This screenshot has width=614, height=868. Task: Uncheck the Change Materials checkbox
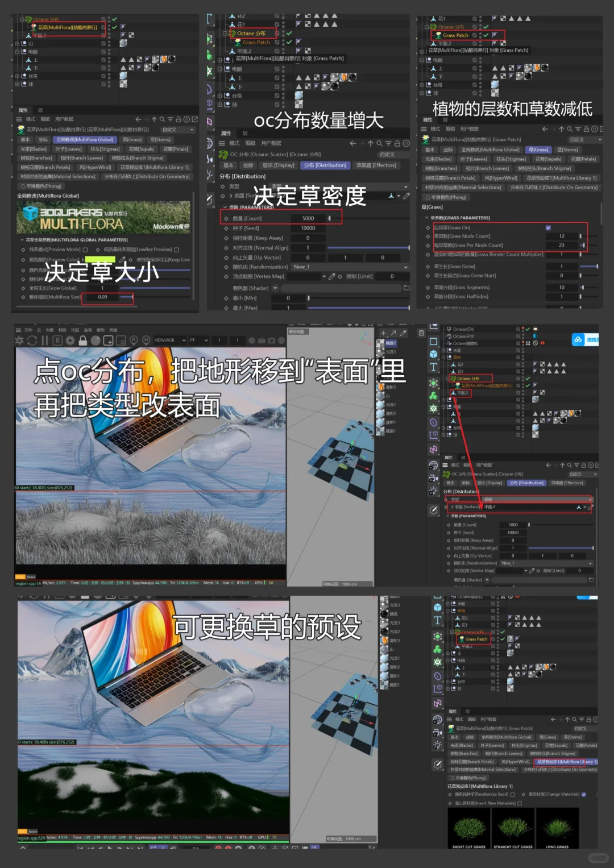[583, 794]
